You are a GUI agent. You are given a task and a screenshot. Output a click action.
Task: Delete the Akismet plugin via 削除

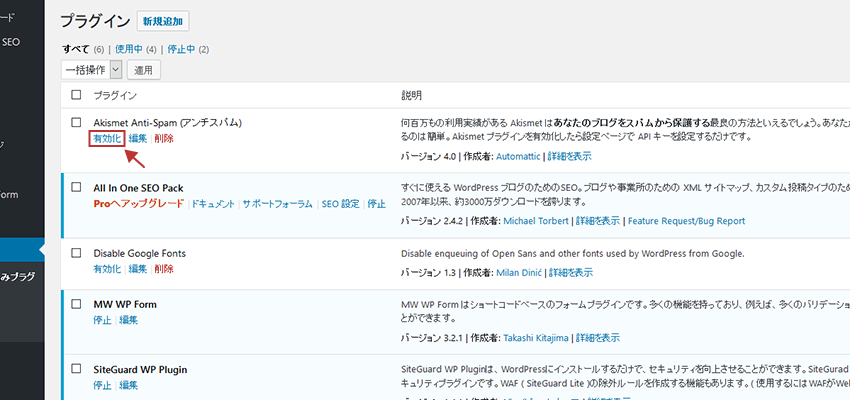164,139
